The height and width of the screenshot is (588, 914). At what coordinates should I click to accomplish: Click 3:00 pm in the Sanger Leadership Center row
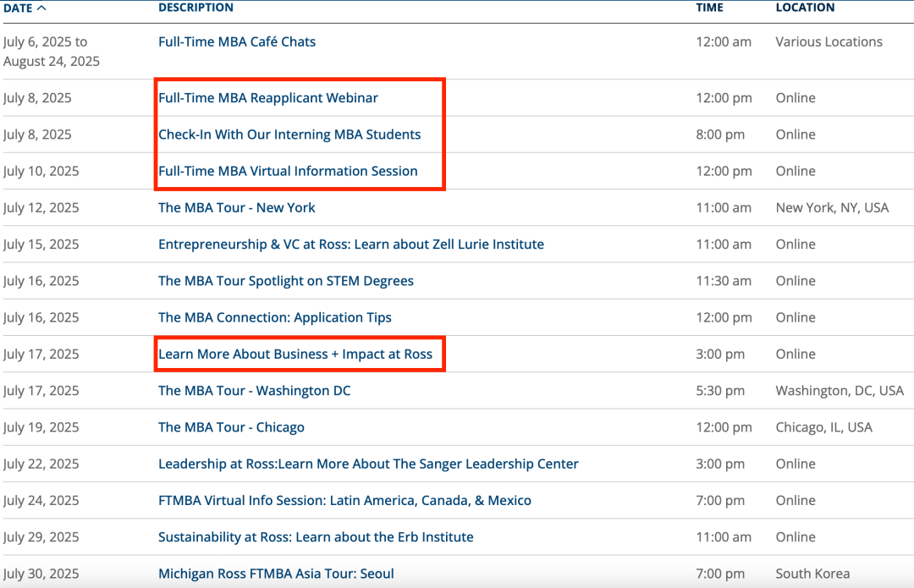[720, 464]
